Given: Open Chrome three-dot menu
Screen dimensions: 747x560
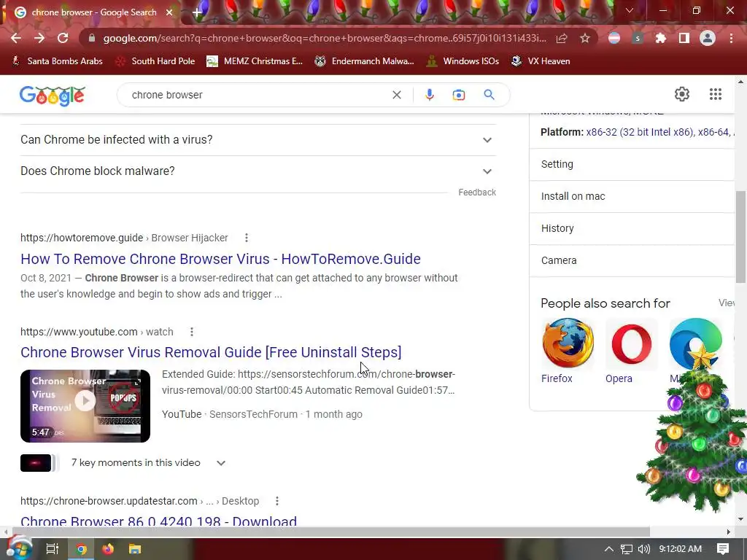Looking at the screenshot, I should [731, 38].
